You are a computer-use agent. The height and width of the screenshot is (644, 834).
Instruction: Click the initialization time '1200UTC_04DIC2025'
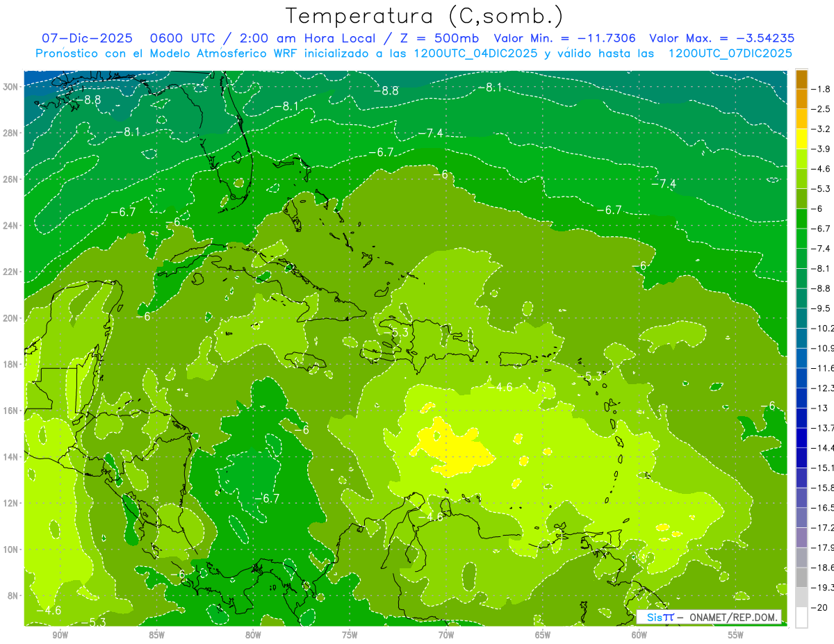(x=475, y=53)
